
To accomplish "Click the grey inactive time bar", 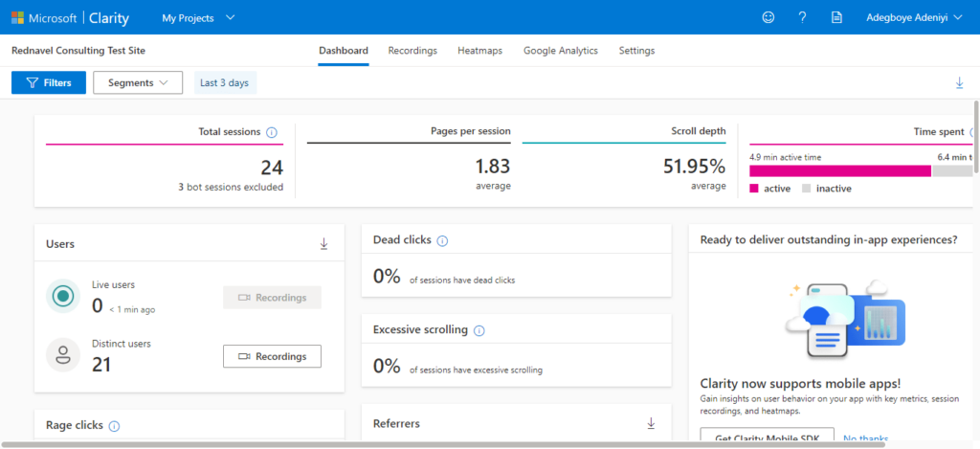I will [x=952, y=170].
